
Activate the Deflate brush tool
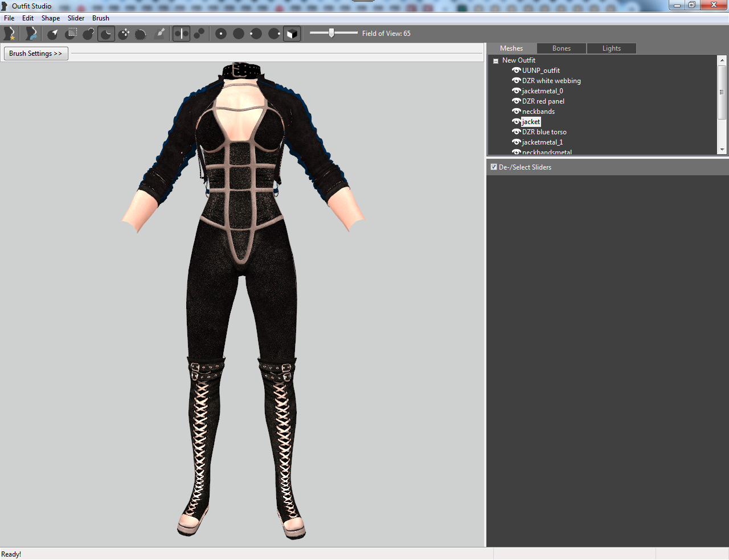(x=106, y=34)
